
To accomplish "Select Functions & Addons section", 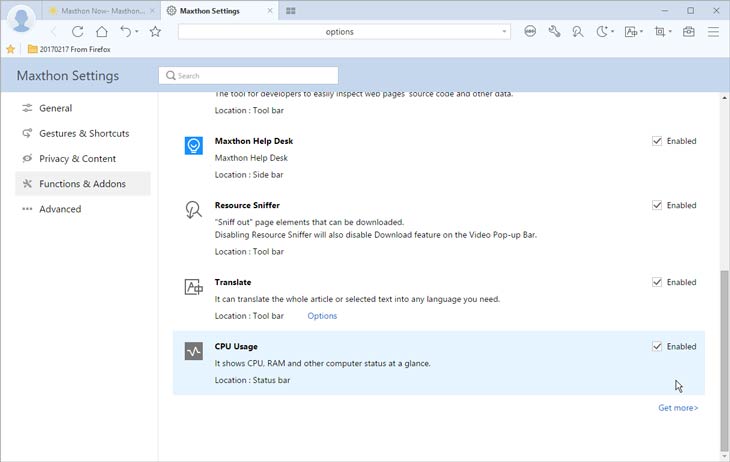I will (83, 183).
